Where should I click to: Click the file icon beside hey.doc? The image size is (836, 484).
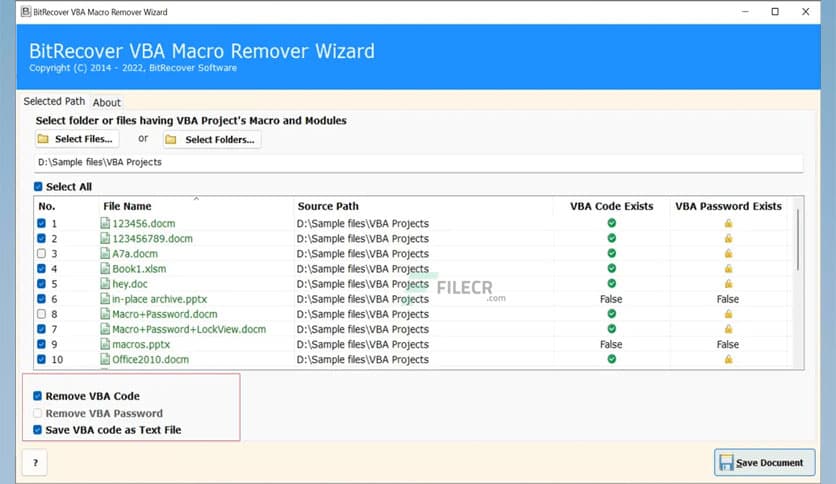(105, 284)
